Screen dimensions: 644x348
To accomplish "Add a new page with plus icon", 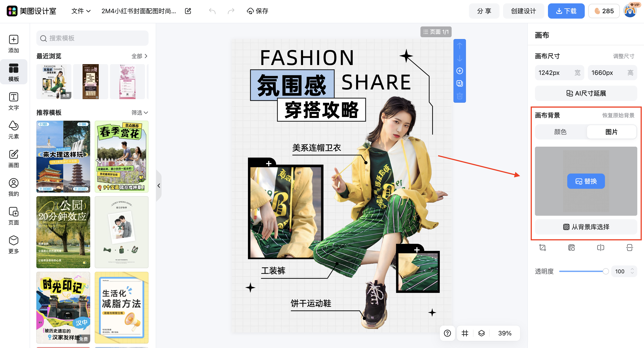I will [x=460, y=71].
